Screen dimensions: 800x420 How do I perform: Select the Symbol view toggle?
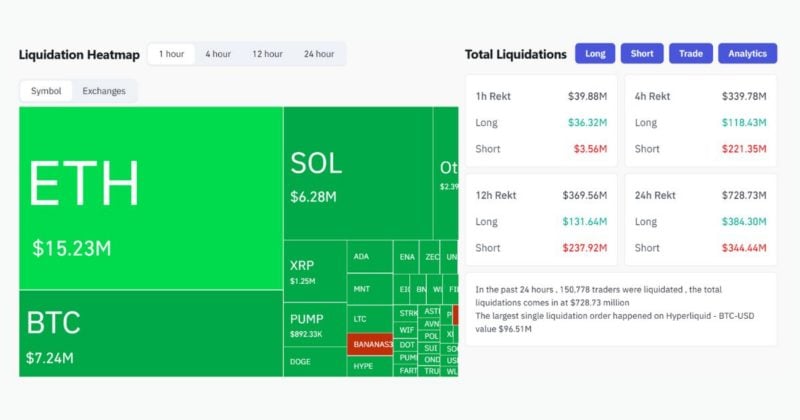[x=46, y=91]
